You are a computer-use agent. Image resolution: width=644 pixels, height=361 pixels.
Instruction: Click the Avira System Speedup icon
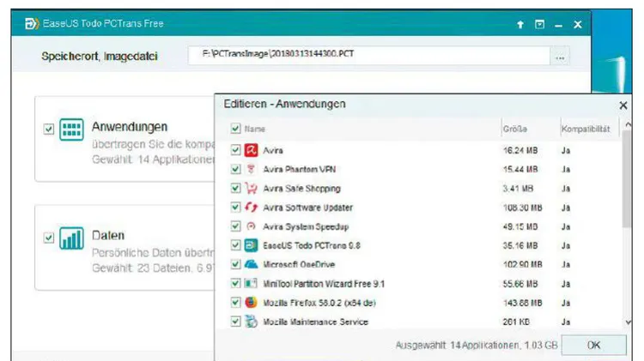(251, 226)
